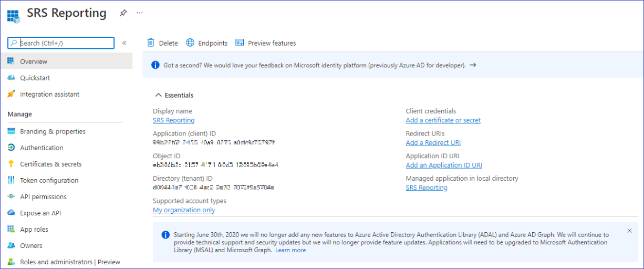Open Branding & properties menu item
This screenshot has height=269, width=644.
point(53,131)
